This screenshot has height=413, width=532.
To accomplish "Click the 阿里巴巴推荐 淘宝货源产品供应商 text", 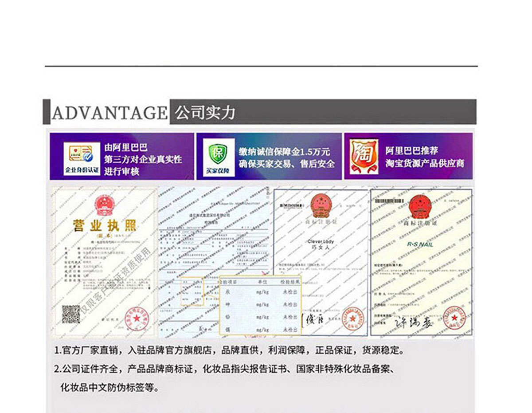I will (425, 157).
